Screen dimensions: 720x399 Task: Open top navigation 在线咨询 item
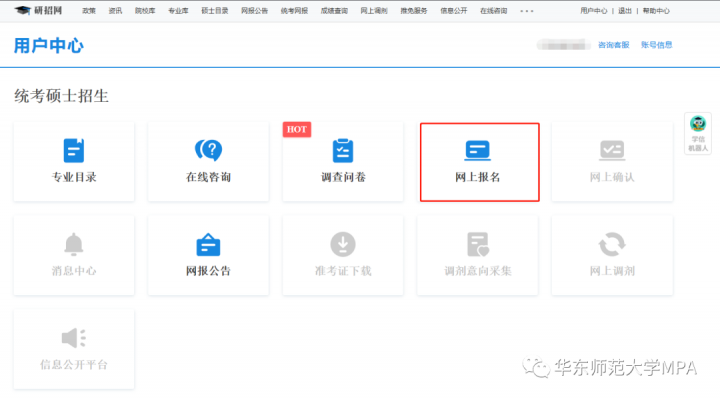pos(494,11)
